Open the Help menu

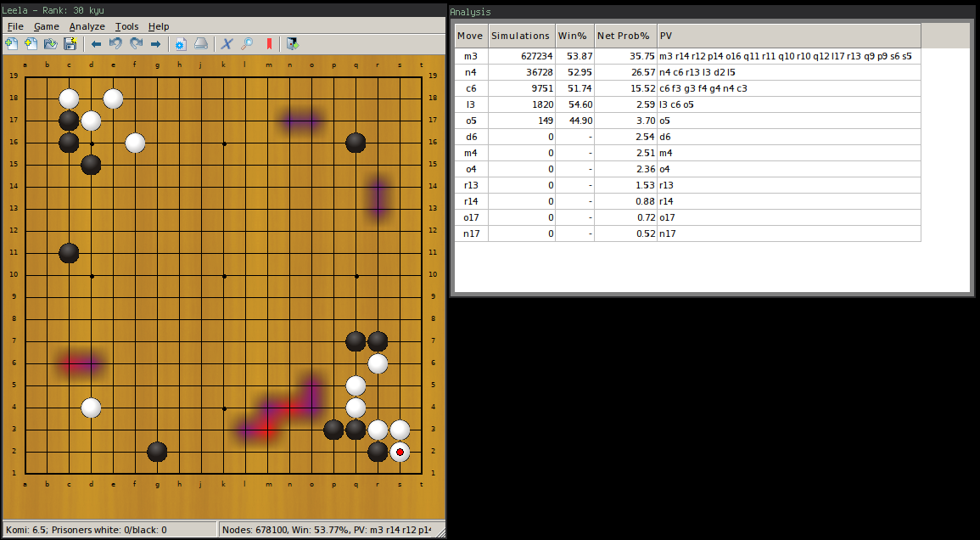(x=158, y=26)
